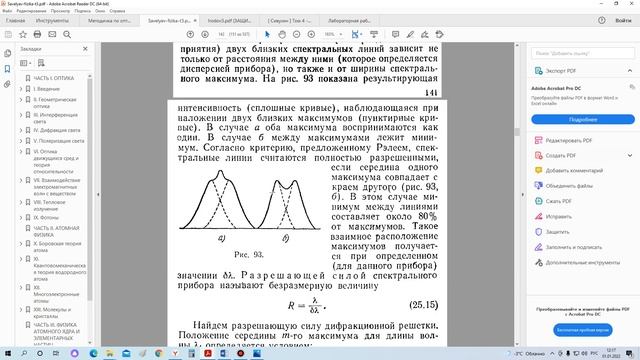Click the free trial version button
Screen dimensions: 640x360
click(x=583, y=330)
